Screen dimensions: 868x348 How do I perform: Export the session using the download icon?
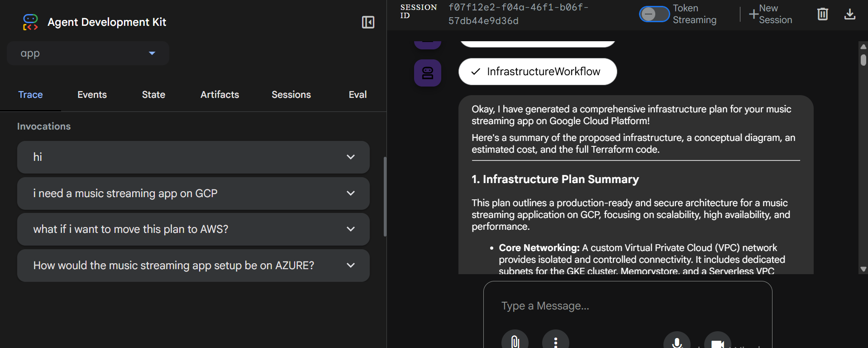(x=850, y=14)
